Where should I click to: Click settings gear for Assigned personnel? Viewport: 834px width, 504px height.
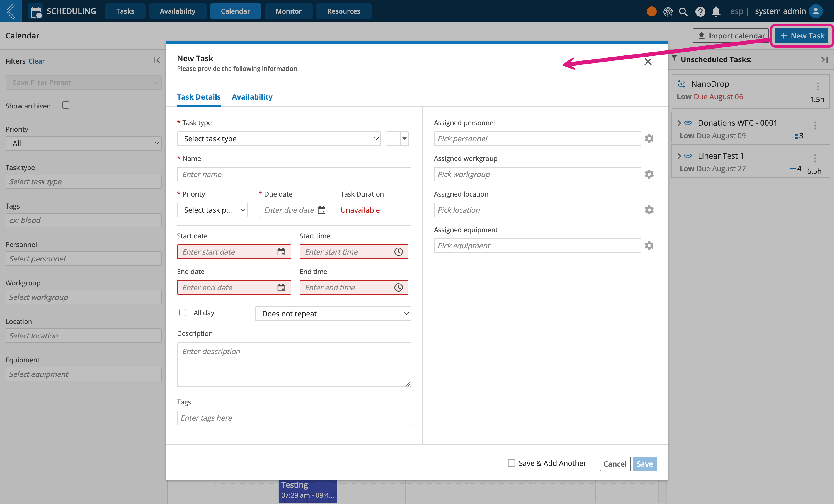point(649,138)
